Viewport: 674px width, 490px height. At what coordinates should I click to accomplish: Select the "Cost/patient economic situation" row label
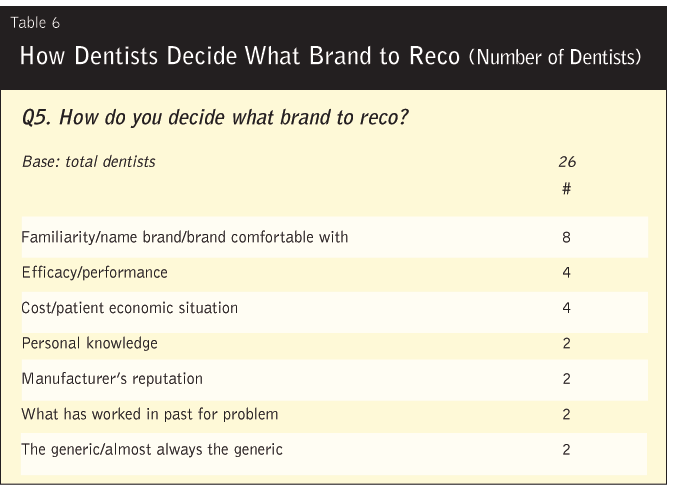(129, 308)
